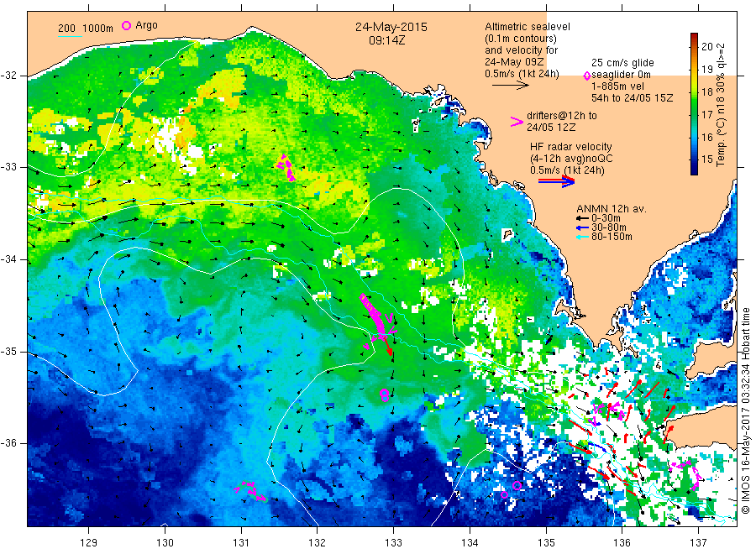Click the magenta drifter track near 137°E
The height and width of the screenshot is (554, 756).
(x=686, y=474)
